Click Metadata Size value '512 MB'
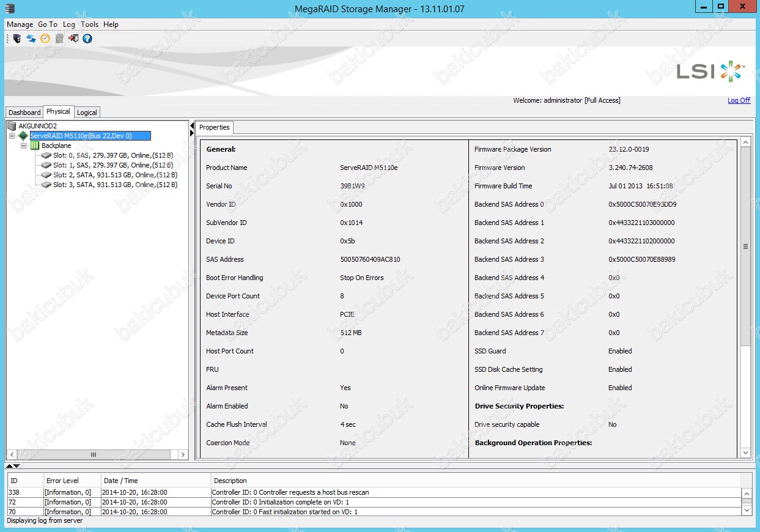This screenshot has height=532, width=760. point(350,333)
